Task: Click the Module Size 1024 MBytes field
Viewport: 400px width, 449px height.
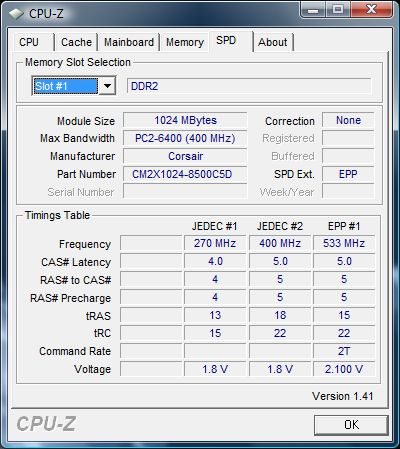Action: [x=185, y=120]
